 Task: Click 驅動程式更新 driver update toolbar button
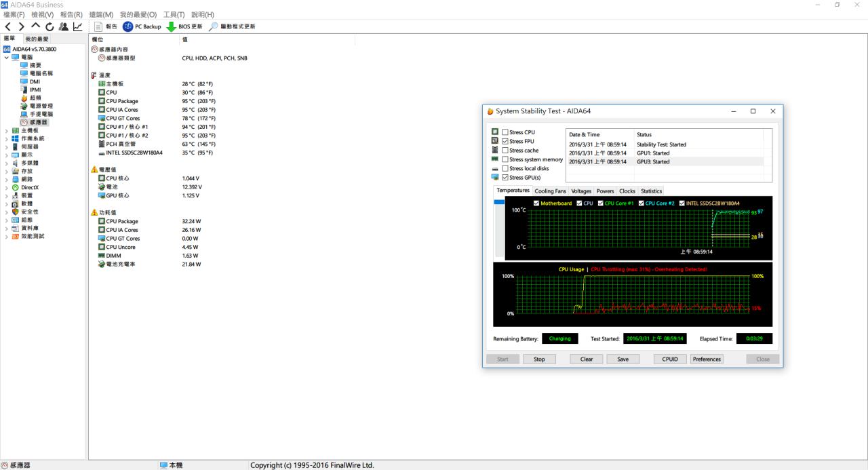(x=232, y=26)
